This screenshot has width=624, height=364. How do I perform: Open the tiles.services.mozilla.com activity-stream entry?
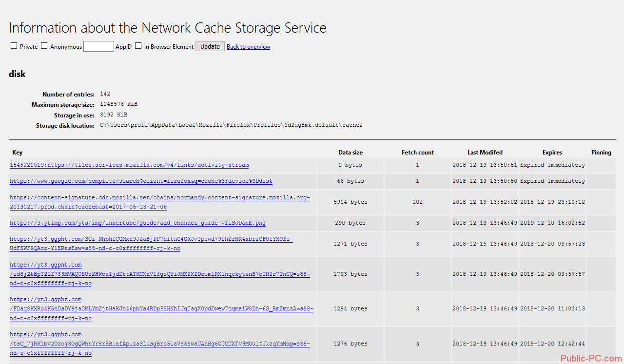point(129,165)
